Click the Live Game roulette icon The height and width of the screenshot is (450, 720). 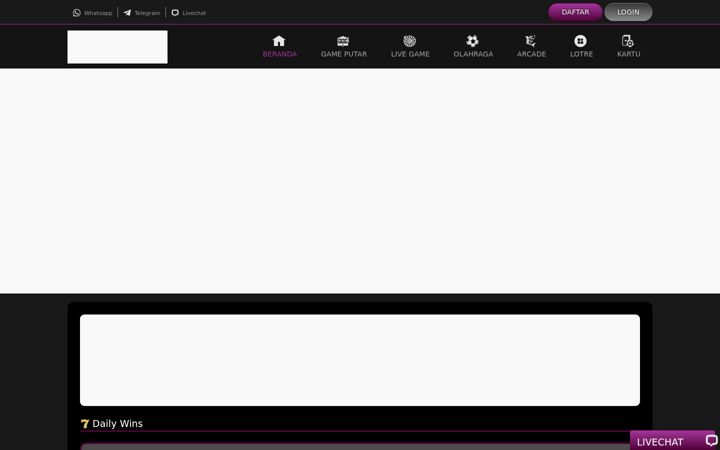tap(410, 41)
